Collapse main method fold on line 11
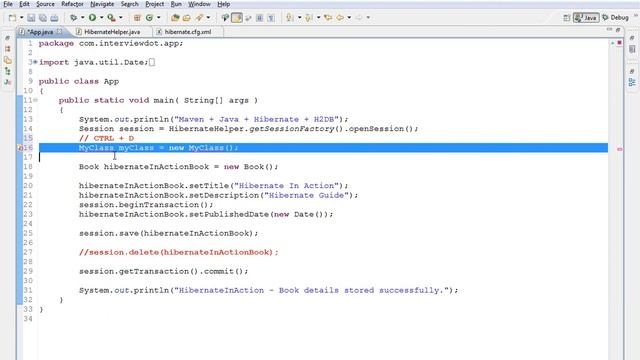Screen dimensions: 640x360 (36, 100)
